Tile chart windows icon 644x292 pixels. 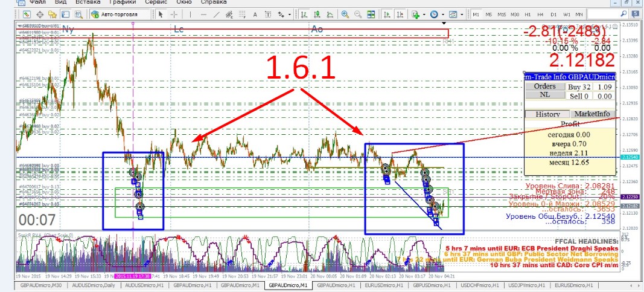(371, 15)
